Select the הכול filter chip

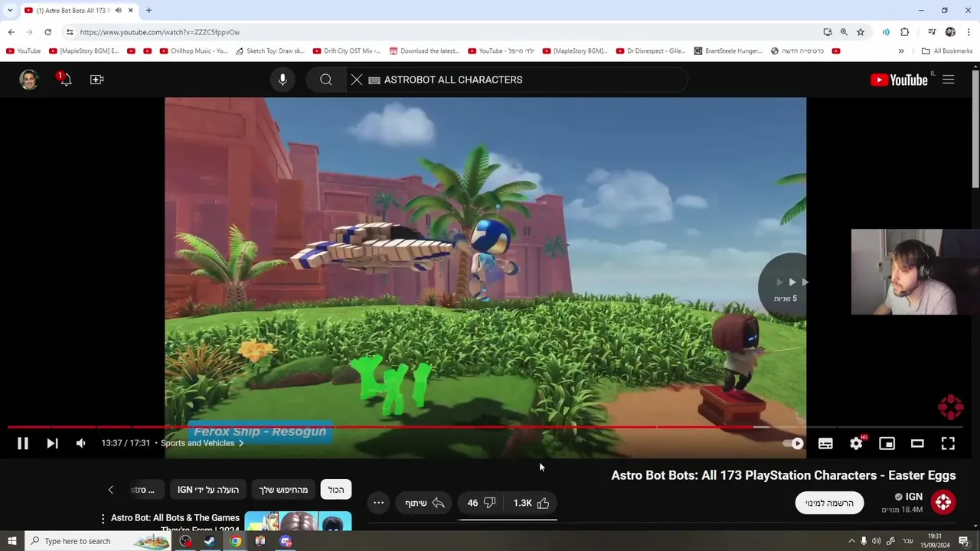click(x=336, y=490)
